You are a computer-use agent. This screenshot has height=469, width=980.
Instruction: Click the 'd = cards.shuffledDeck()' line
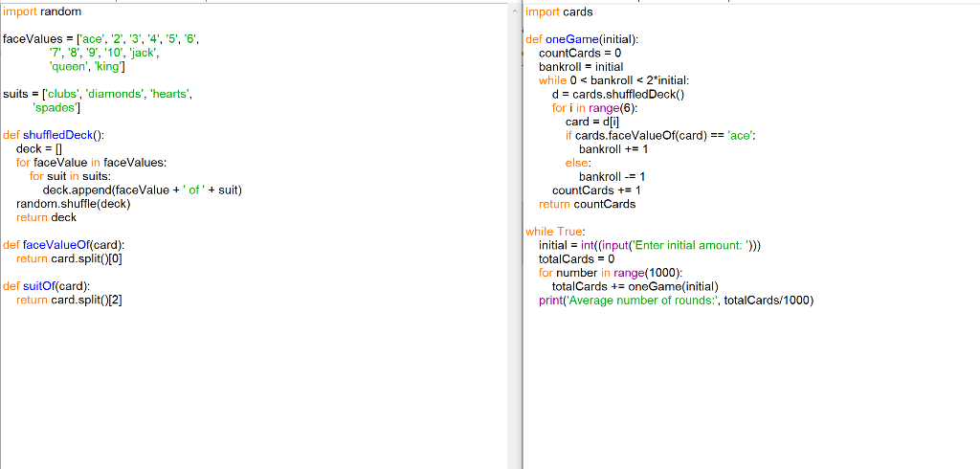click(619, 95)
